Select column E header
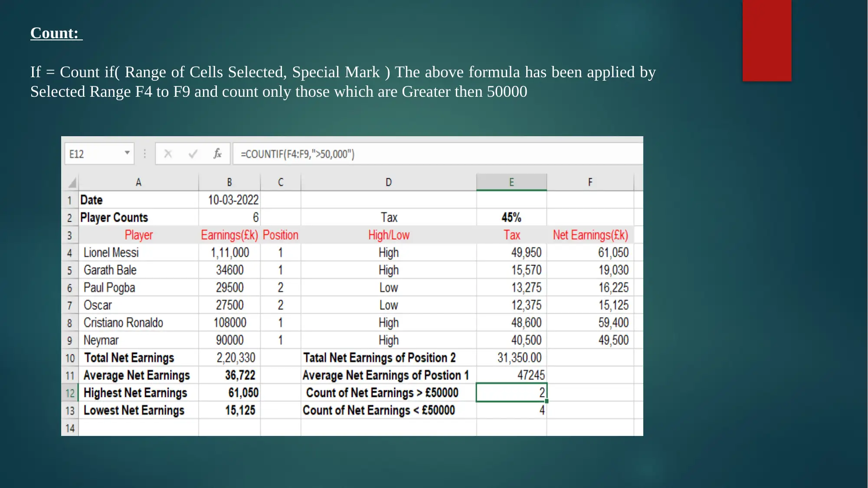Screen dimensions: 868x488 pos(511,182)
